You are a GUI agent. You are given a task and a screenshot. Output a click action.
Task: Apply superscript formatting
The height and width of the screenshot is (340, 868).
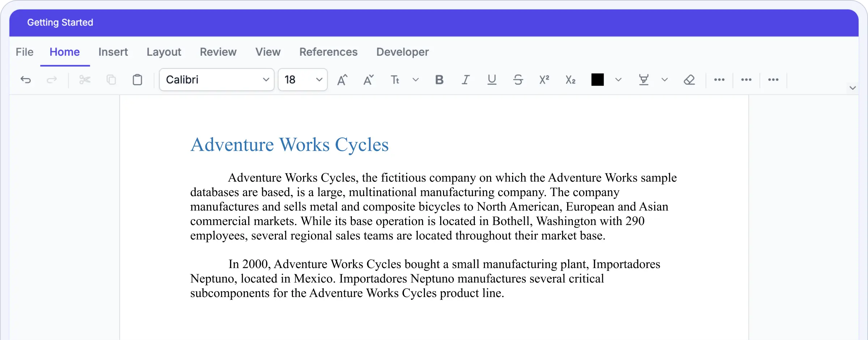tap(544, 80)
